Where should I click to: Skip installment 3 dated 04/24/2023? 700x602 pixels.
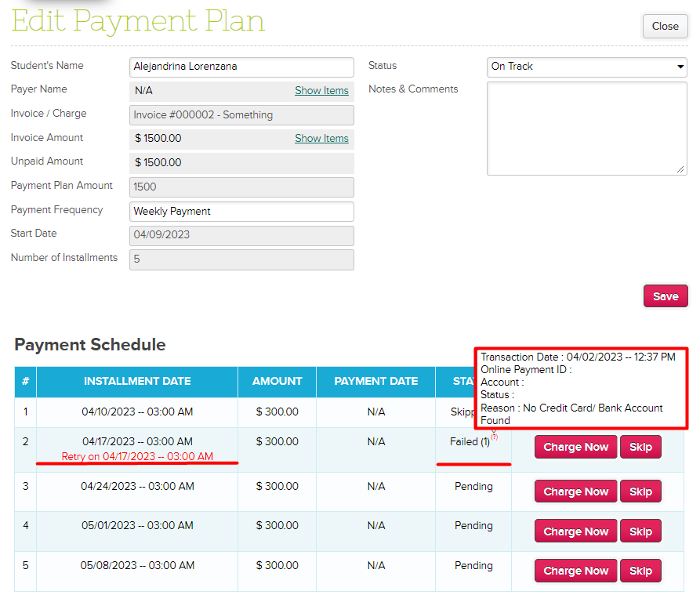click(x=640, y=491)
